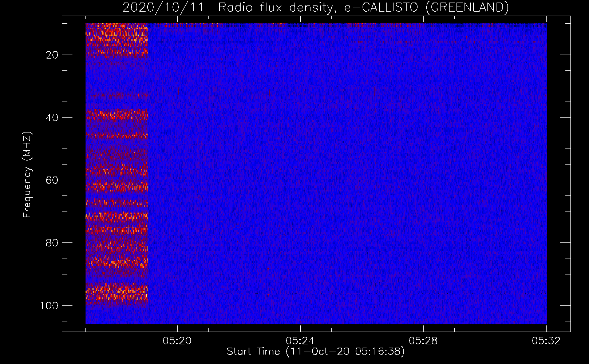Click the 100 MHz frequency tick label

point(49,305)
